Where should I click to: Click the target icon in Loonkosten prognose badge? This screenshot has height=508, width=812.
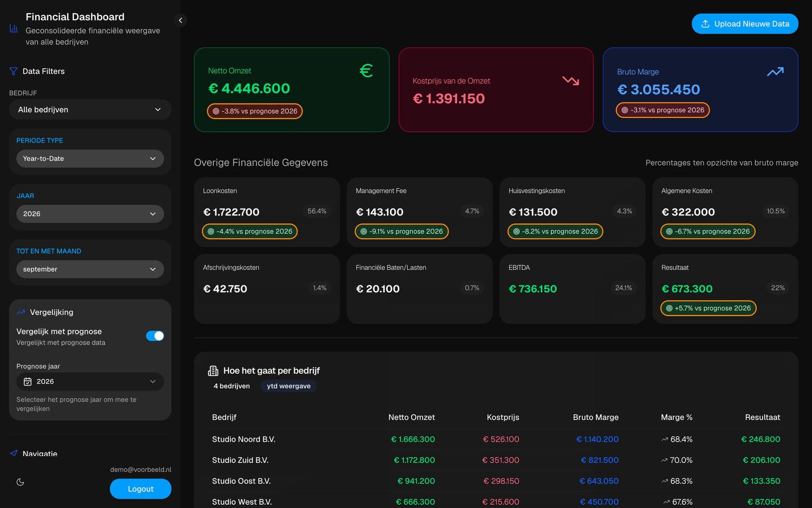tap(211, 232)
